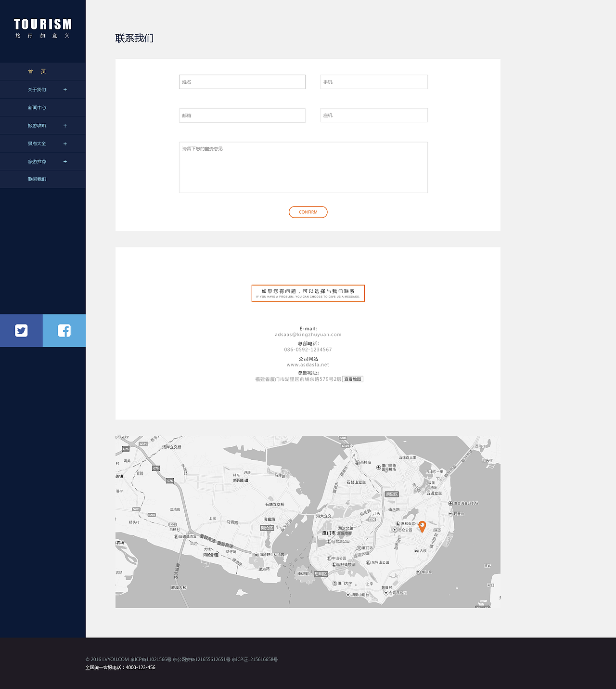This screenshot has width=616, height=689.
Task: Focus the 邮箱 email input field
Action: coord(242,116)
